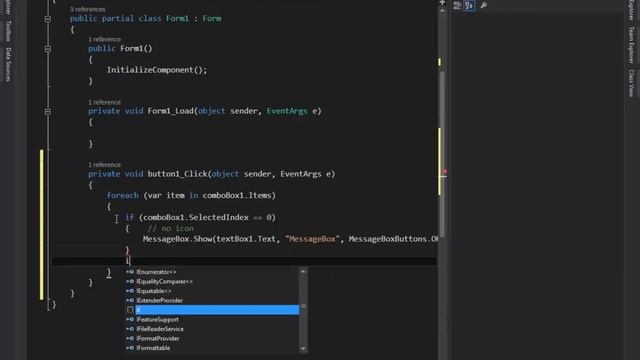Click interface icon beside IEquatable<>
The height and width of the screenshot is (360, 640).
click(130, 291)
